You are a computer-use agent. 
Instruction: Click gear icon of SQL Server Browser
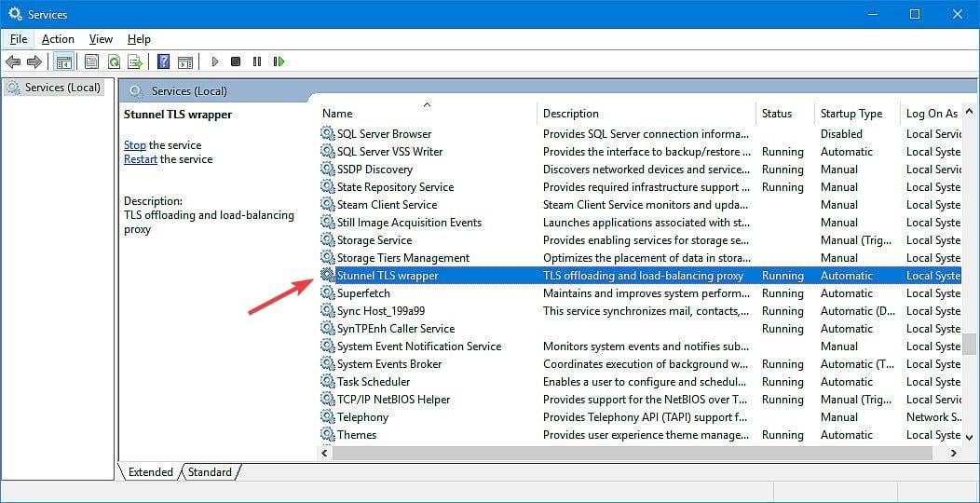(328, 134)
